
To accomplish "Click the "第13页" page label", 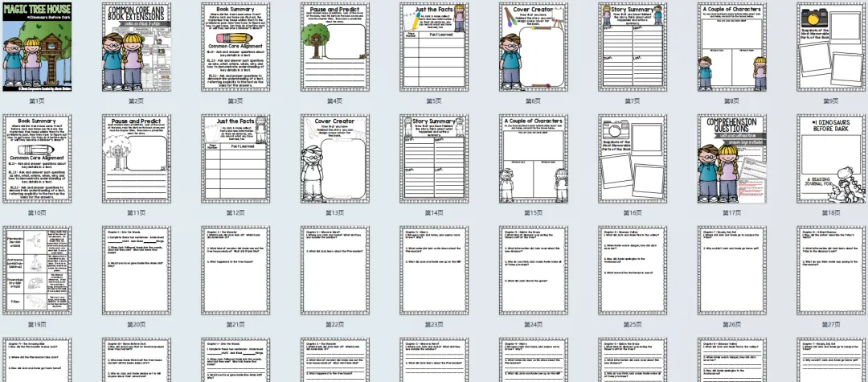I will point(335,213).
